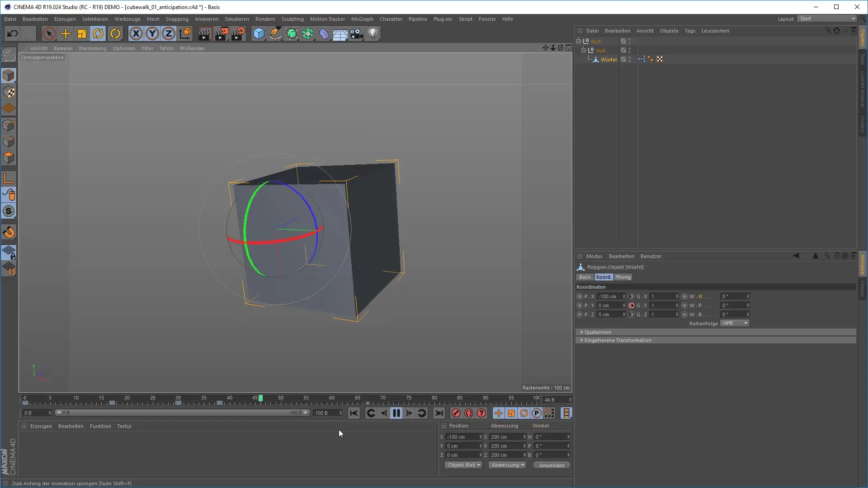Click the Anwenden button
The image size is (868, 488).
pos(552,465)
